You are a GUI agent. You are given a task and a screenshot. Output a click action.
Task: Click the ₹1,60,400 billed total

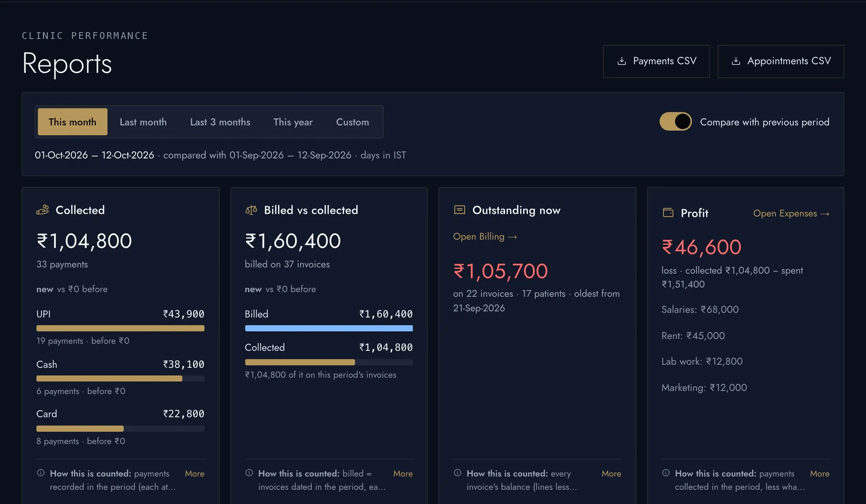coord(293,241)
